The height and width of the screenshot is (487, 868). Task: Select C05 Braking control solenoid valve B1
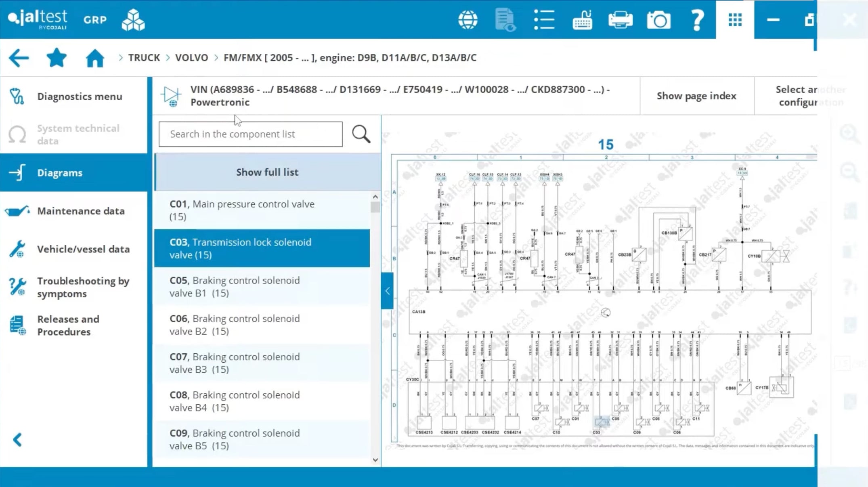262,286
